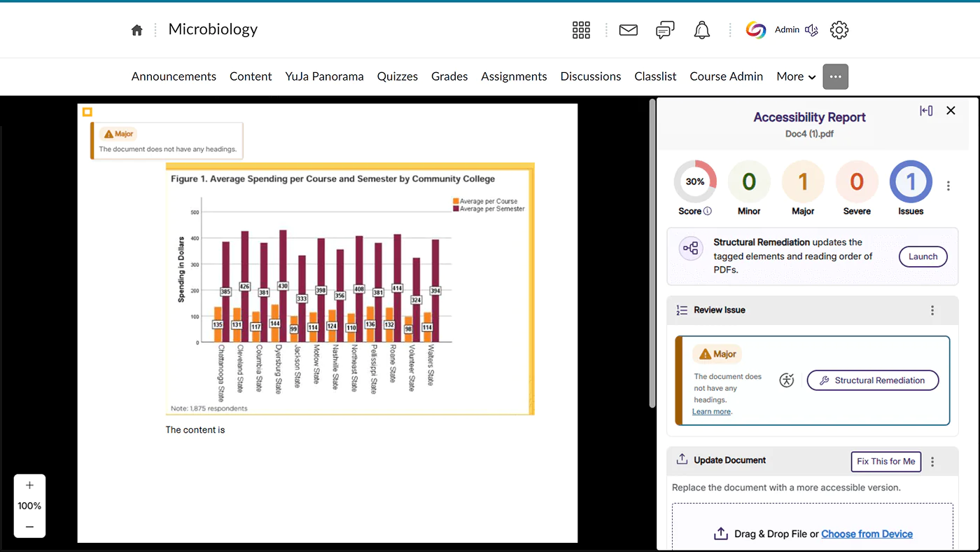The width and height of the screenshot is (980, 552).
Task: Open the notifications bell icon
Action: (701, 30)
